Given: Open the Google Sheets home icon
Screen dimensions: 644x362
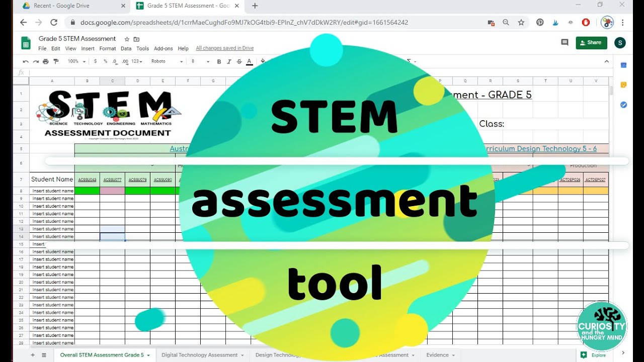Looking at the screenshot, I should [x=26, y=43].
